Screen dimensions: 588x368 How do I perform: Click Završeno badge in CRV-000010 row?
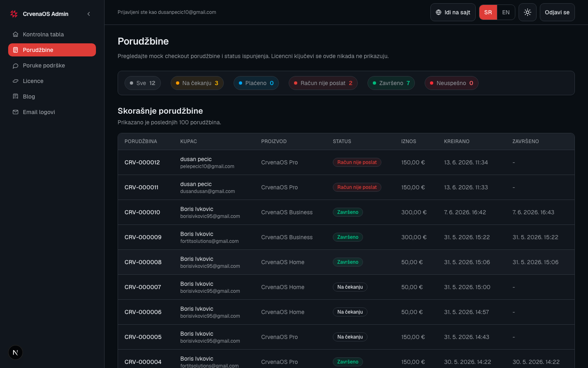coord(348,212)
